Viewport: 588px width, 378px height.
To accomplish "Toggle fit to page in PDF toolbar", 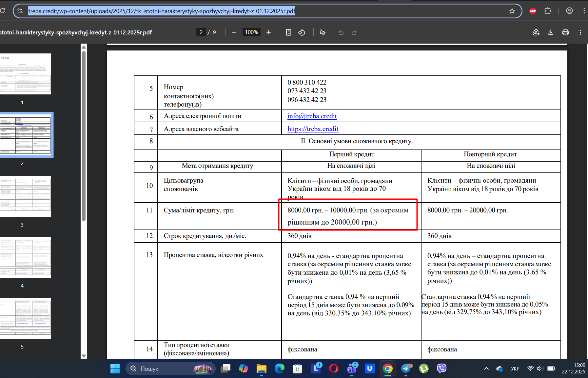I will pos(288,32).
